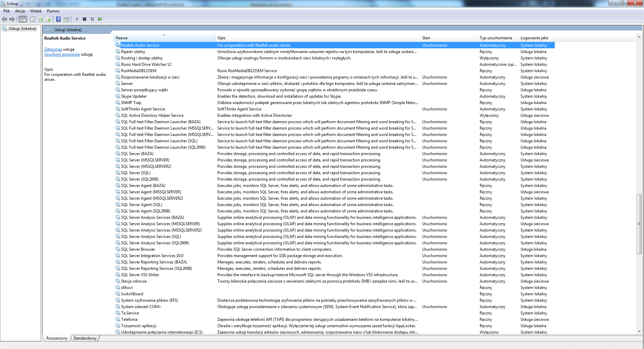Click the gear icon next to Skype Updater
This screenshot has height=349, width=644.
[118, 96]
